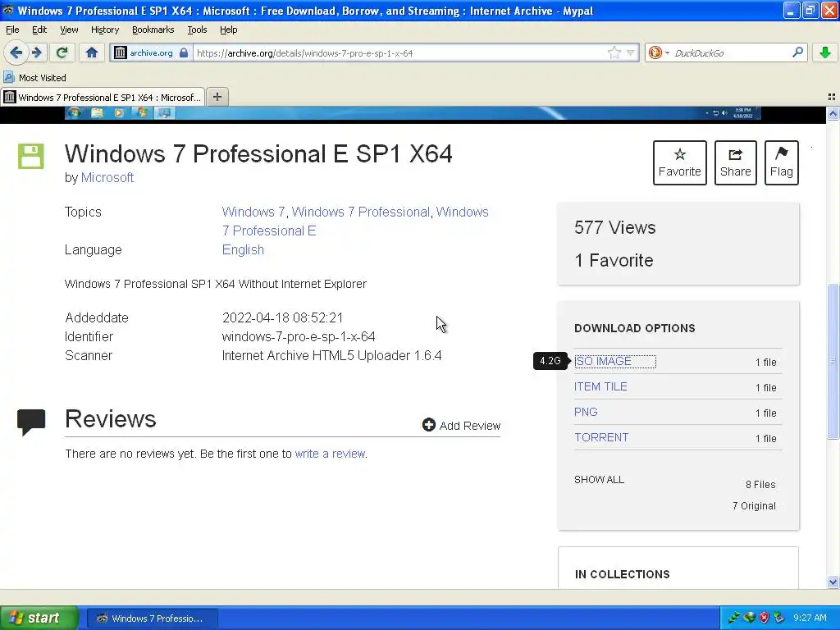Open the Windows Start button

pyautogui.click(x=39, y=618)
